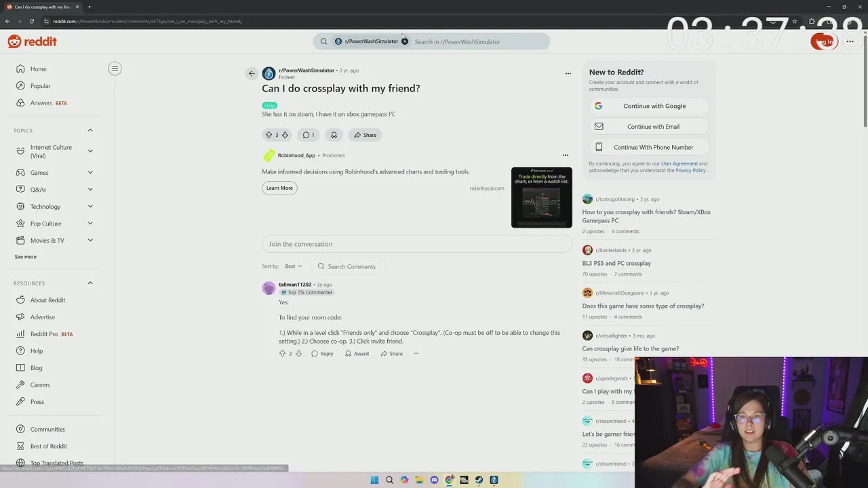Open options for the Robinhood promoted ad
The width and height of the screenshot is (868, 488).
coord(566,155)
